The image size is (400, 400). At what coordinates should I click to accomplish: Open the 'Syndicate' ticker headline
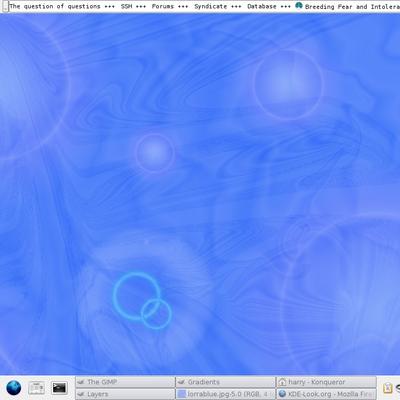click(210, 6)
